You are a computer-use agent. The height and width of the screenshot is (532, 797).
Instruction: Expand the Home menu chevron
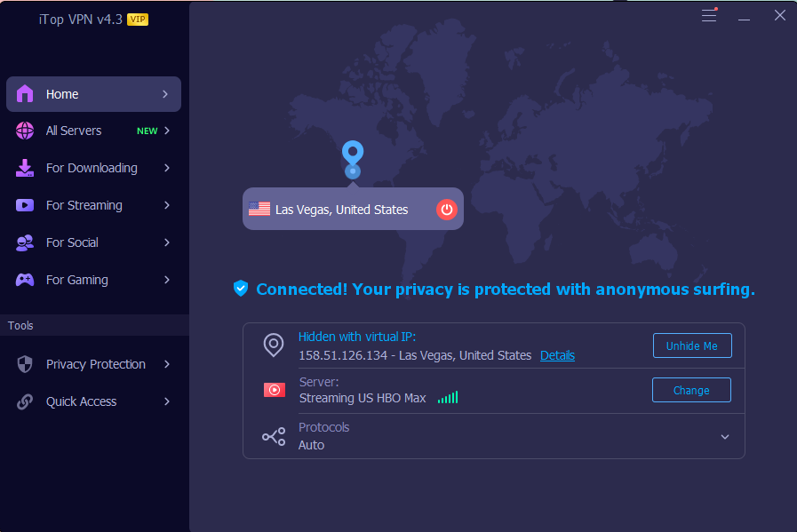[165, 94]
